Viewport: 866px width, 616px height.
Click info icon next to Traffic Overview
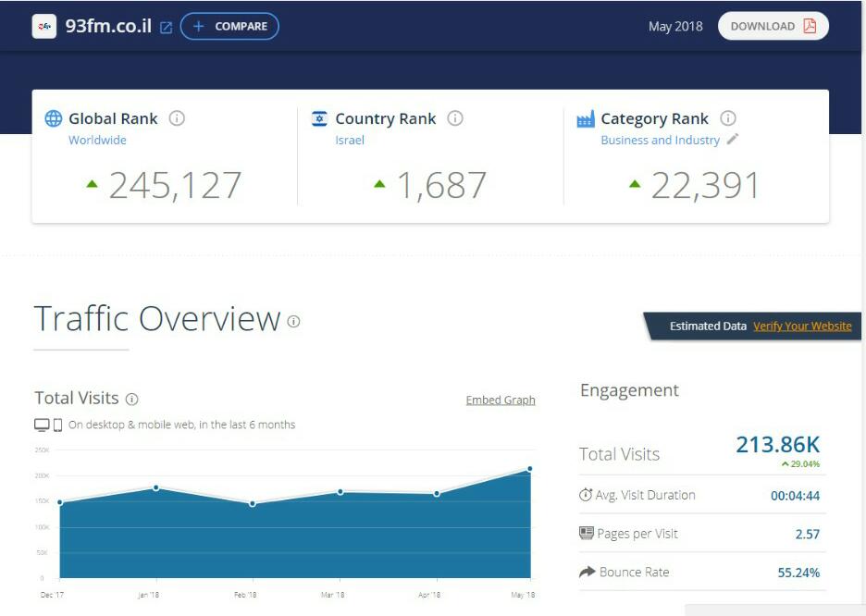pyautogui.click(x=293, y=322)
